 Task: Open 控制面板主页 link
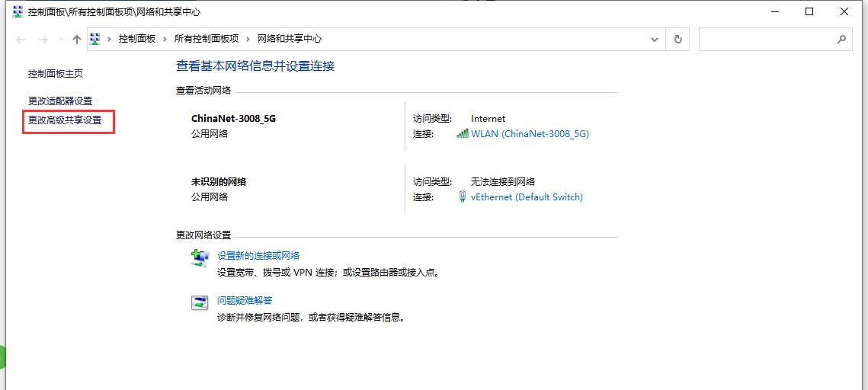coord(56,74)
